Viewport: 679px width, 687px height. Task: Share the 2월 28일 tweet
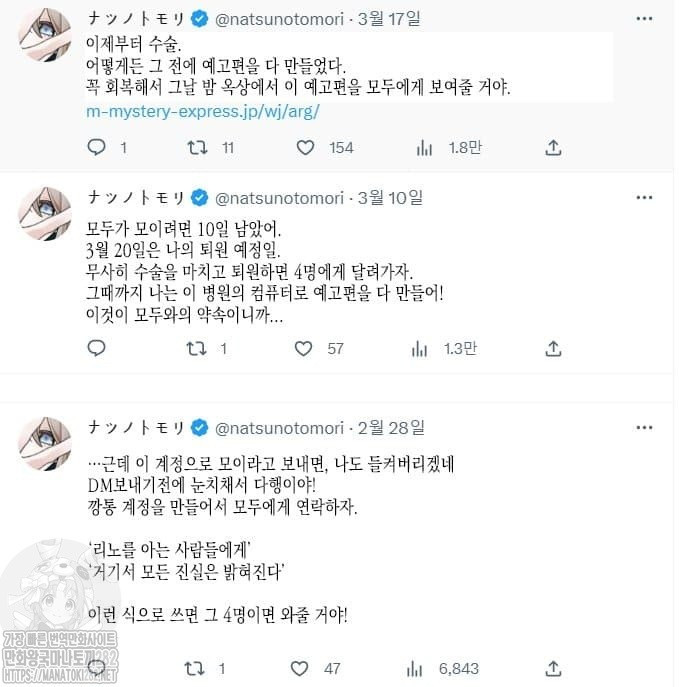(x=553, y=668)
